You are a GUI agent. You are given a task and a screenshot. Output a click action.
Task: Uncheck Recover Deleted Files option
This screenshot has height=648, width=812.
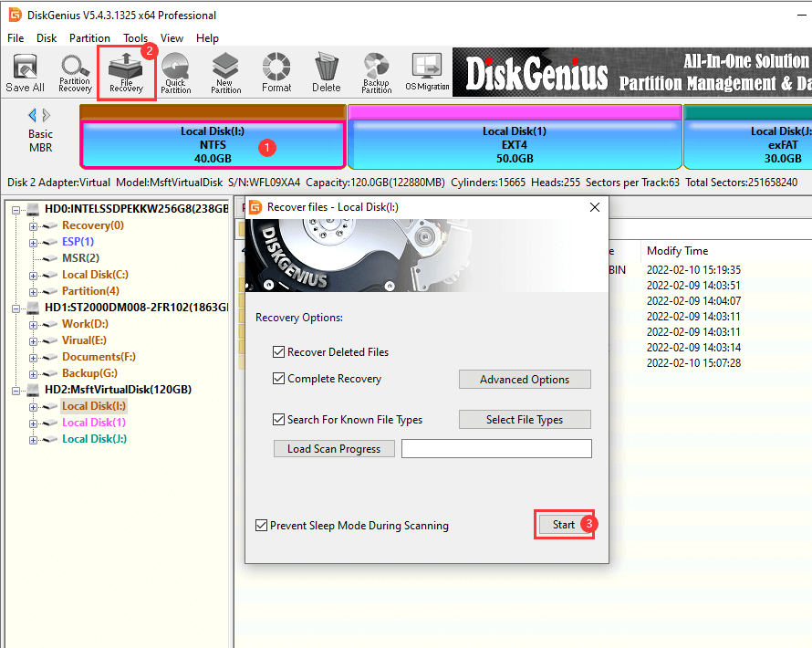click(x=279, y=352)
